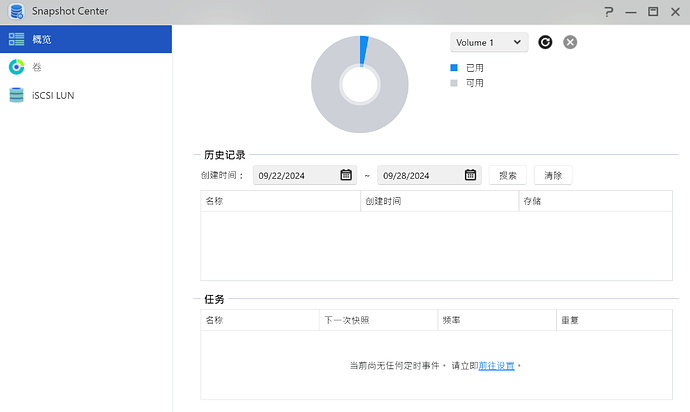690x412 pixels.
Task: Open the help question mark icon
Action: (x=609, y=12)
